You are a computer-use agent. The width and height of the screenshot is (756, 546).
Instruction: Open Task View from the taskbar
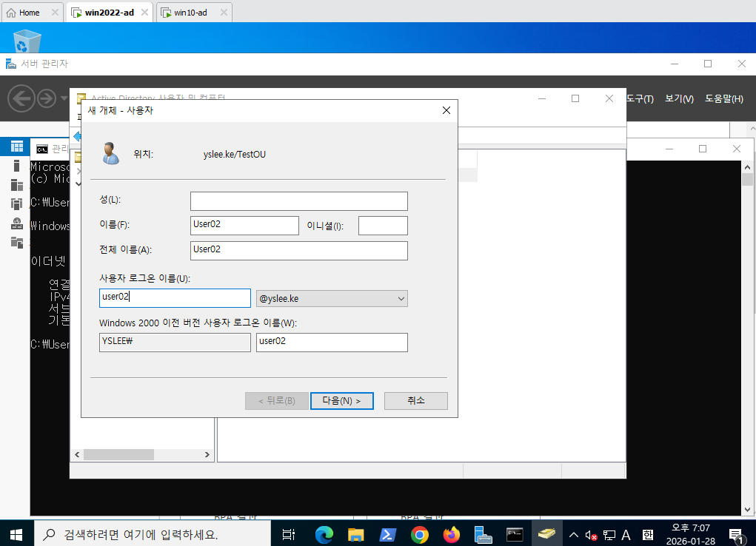[x=288, y=534]
